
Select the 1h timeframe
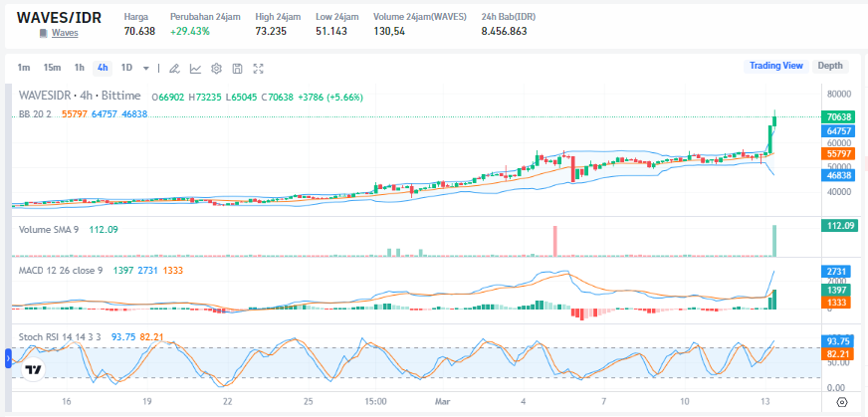click(x=80, y=68)
